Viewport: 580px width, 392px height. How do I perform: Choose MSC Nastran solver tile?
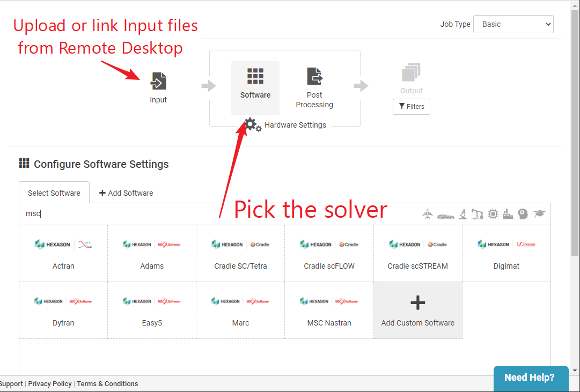coord(329,310)
